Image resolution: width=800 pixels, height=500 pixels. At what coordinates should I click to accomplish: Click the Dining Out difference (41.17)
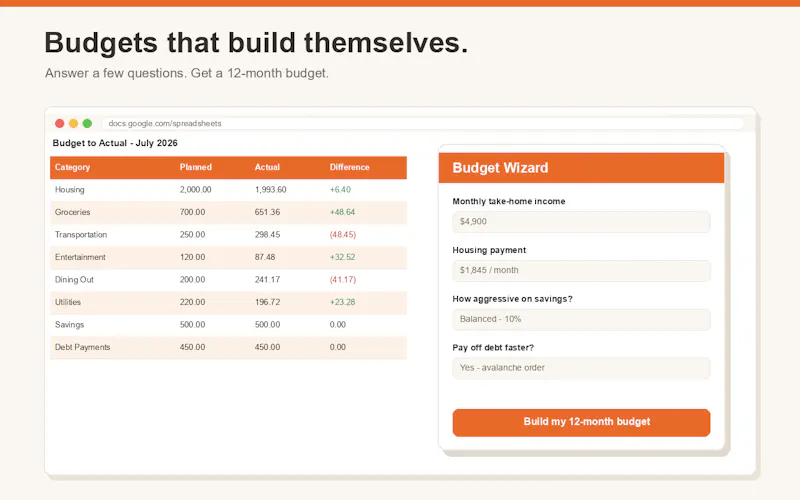click(343, 280)
